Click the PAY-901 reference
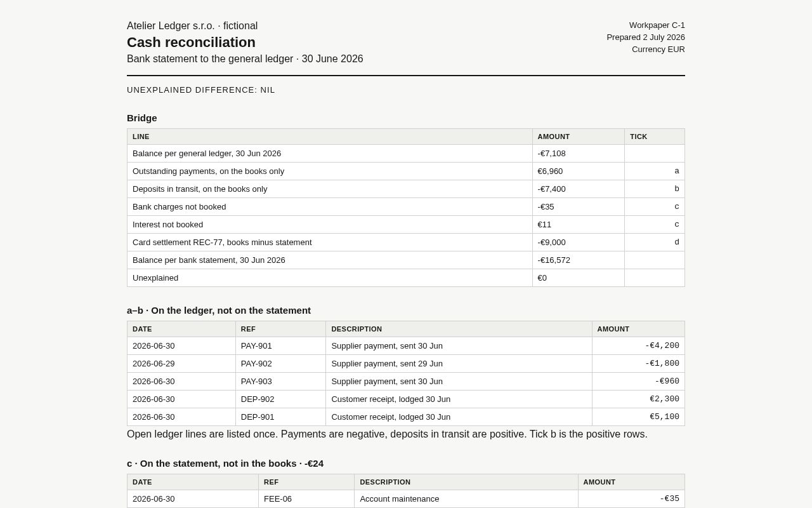Screen dimensions: 812x508 (256, 346)
